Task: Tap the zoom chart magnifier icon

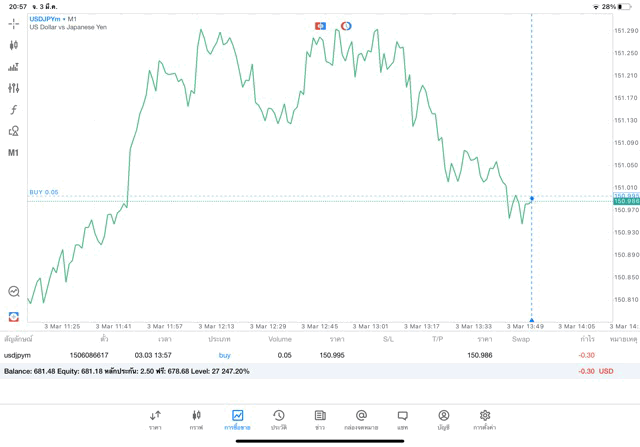Action: click(x=13, y=292)
